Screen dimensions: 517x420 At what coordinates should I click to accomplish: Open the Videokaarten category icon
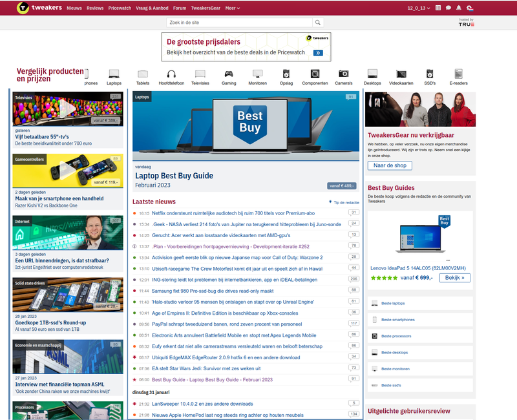pyautogui.click(x=401, y=74)
